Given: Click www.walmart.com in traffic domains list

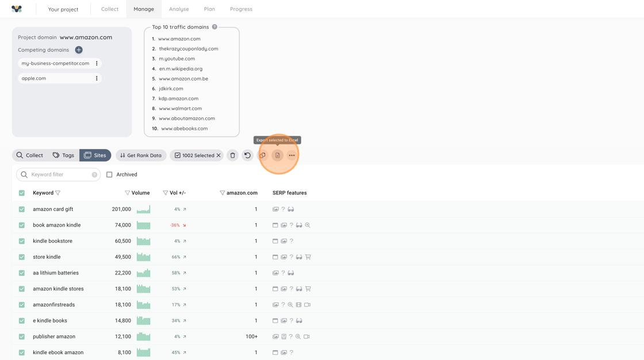Looking at the screenshot, I should pyautogui.click(x=181, y=109).
